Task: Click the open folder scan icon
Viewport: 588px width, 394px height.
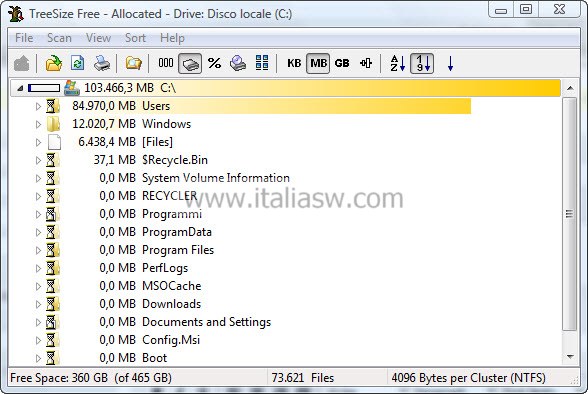Action: point(54,63)
